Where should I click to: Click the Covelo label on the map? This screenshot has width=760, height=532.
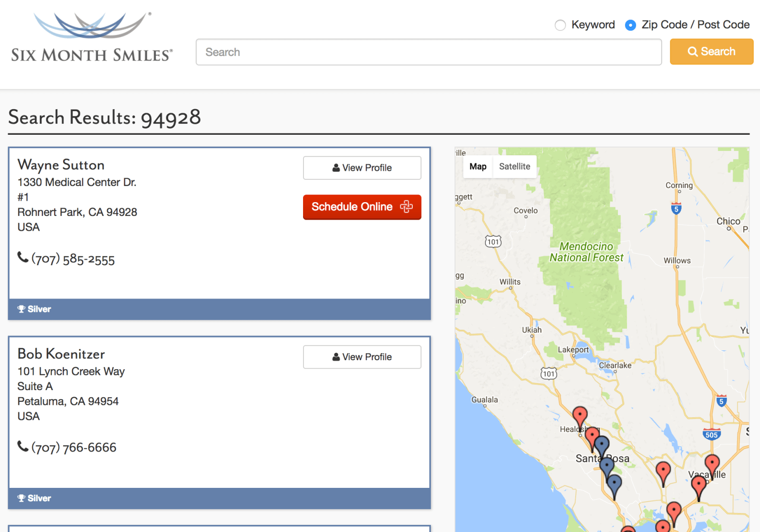pyautogui.click(x=525, y=211)
